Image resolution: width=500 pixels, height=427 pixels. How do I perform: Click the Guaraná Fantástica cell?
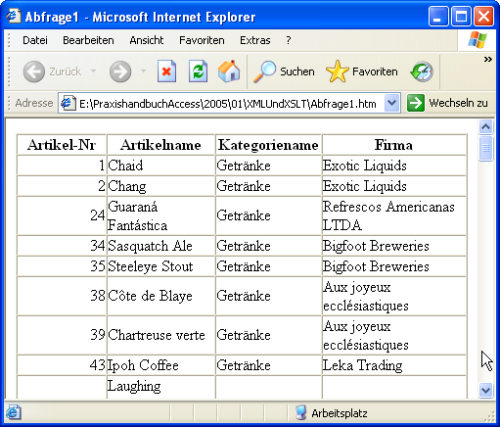tap(161, 216)
